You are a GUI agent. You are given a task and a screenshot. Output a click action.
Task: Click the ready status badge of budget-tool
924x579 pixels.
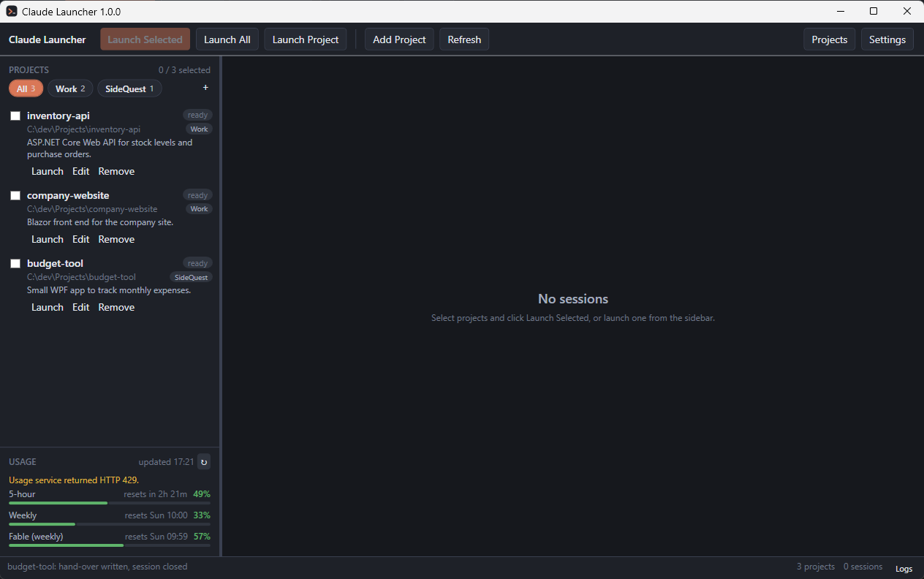197,263
